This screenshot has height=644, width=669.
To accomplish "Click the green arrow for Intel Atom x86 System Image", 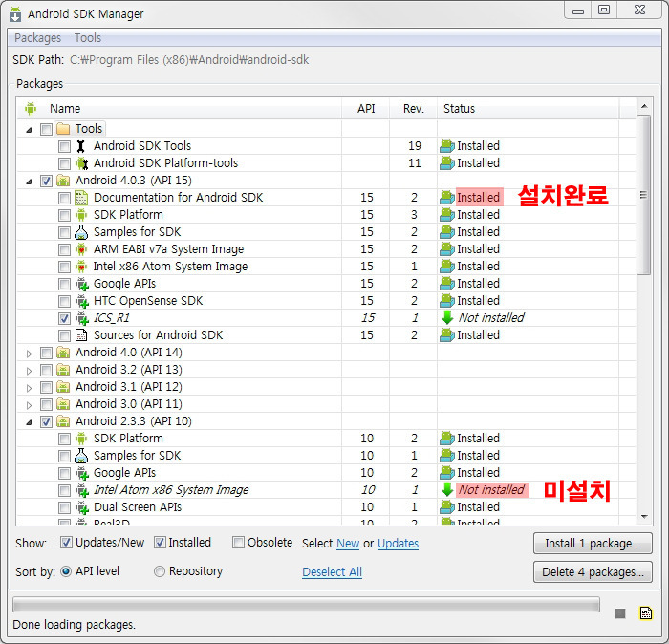I will pos(447,489).
